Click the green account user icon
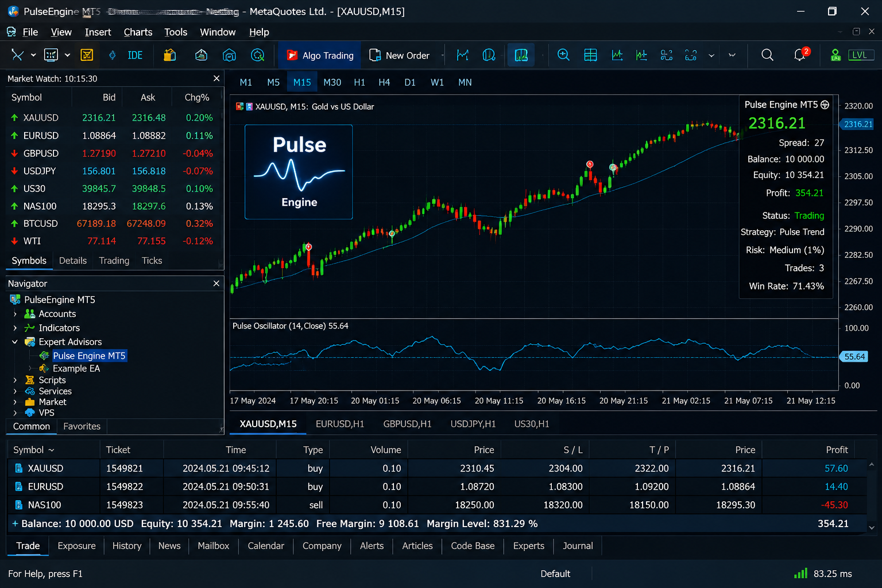Image resolution: width=882 pixels, height=588 pixels. click(x=835, y=55)
